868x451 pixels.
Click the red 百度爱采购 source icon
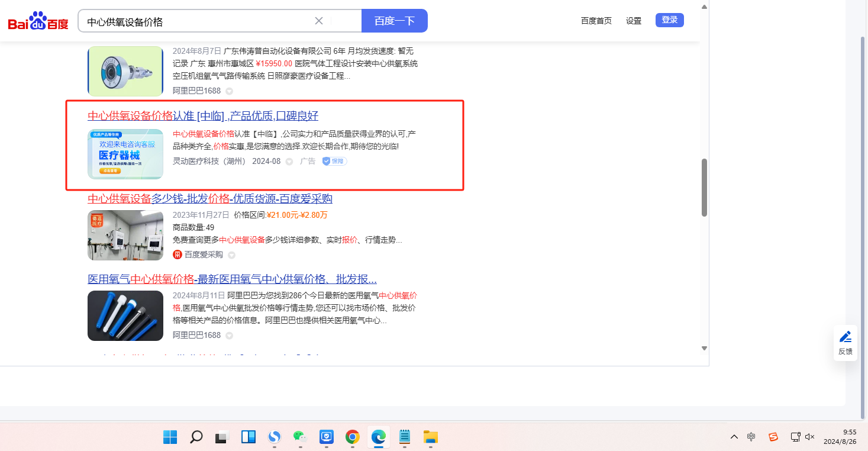pyautogui.click(x=177, y=255)
